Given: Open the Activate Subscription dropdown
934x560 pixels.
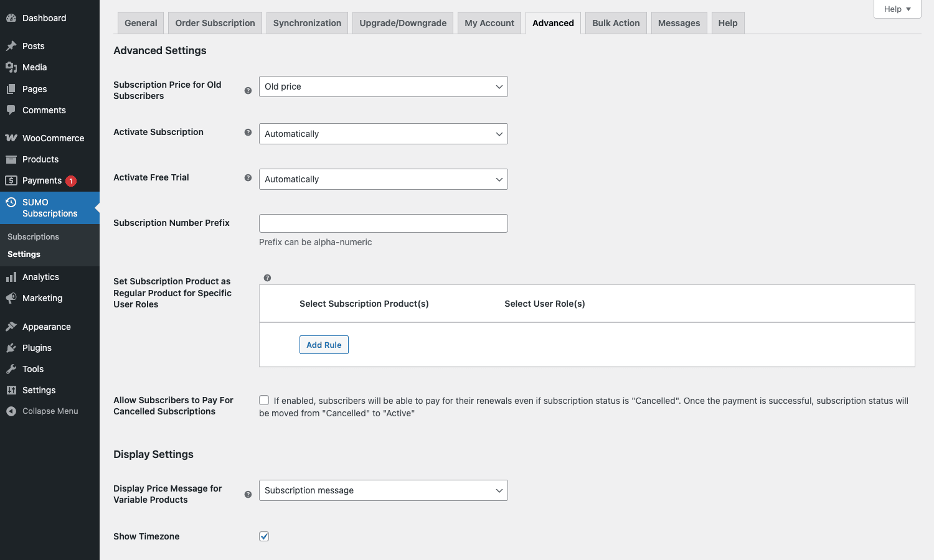Looking at the screenshot, I should click(x=384, y=134).
